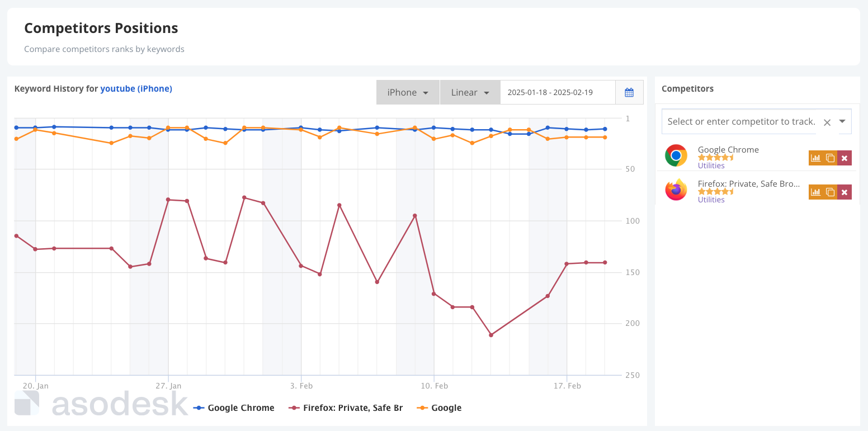This screenshot has height=431, width=868.
Task: Expand the competitor selector dropdown arrow
Action: click(x=842, y=121)
